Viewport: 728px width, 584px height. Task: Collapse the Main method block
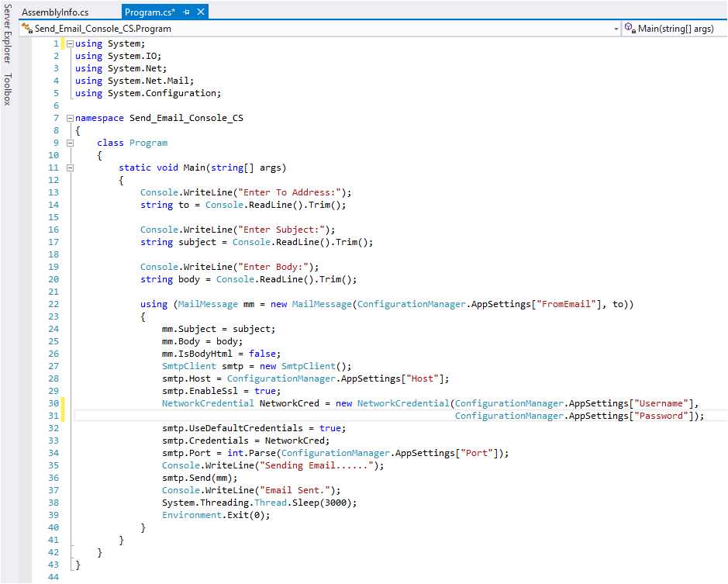pyautogui.click(x=71, y=168)
